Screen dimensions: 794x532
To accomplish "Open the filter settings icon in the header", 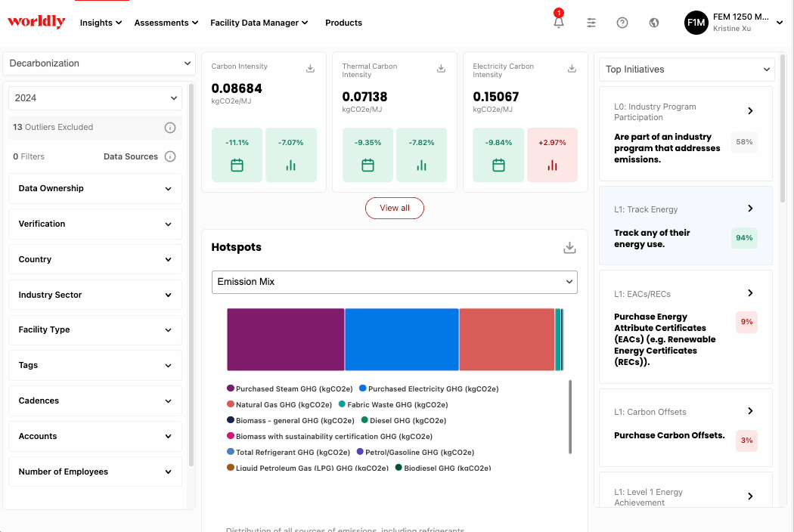I will [x=591, y=22].
